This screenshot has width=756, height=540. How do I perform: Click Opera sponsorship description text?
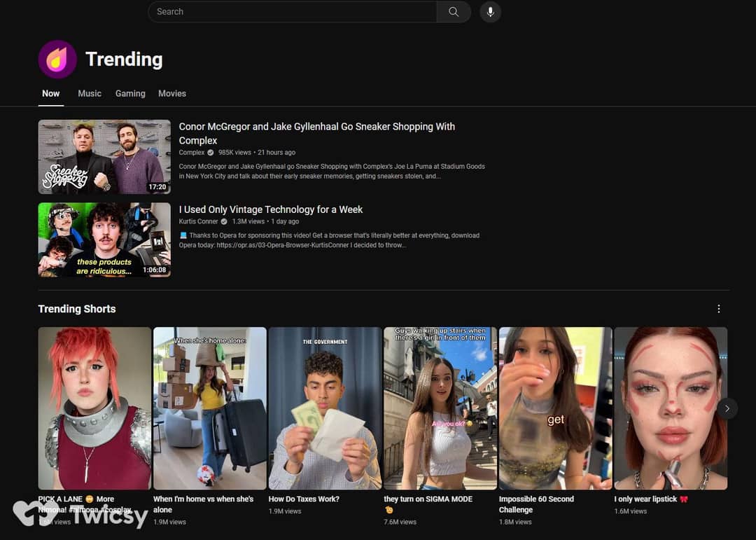[329, 240]
